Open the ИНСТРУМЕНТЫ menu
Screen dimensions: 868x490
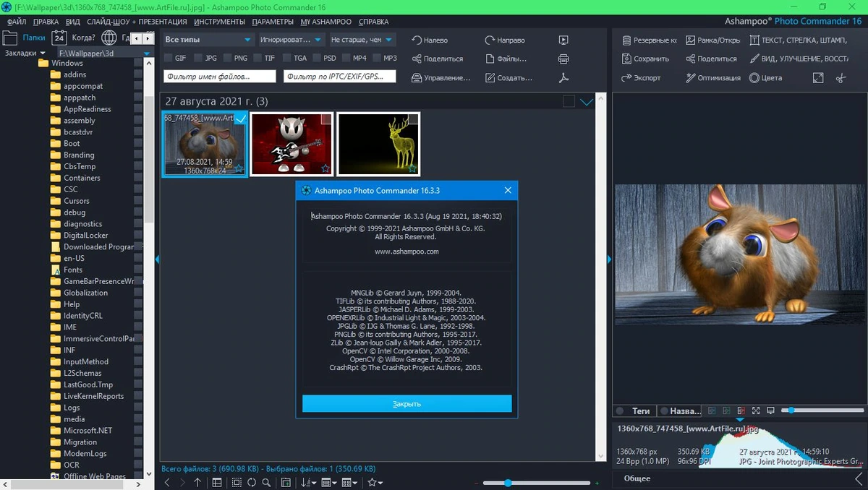pos(219,22)
